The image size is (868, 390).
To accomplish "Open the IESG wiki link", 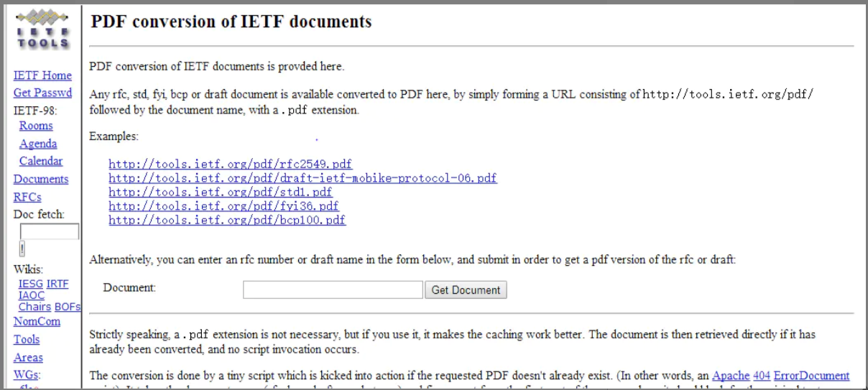I will [31, 284].
